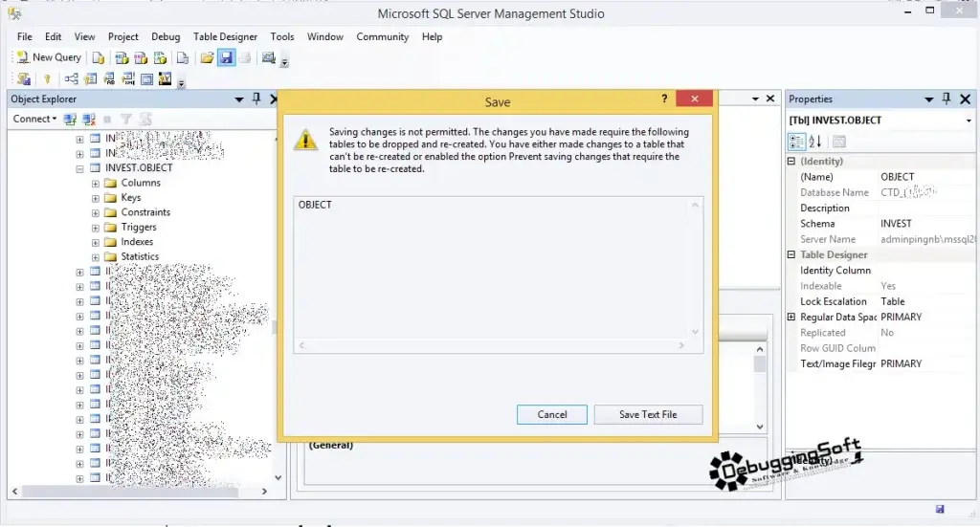The height and width of the screenshot is (527, 980).
Task: Open Property Pages icon in Properties
Action: pyautogui.click(x=838, y=142)
